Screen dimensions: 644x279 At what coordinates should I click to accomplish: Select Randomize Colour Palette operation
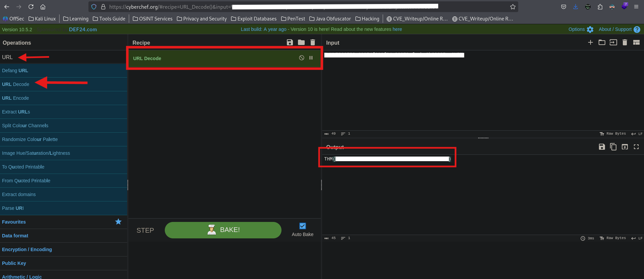[x=64, y=139]
